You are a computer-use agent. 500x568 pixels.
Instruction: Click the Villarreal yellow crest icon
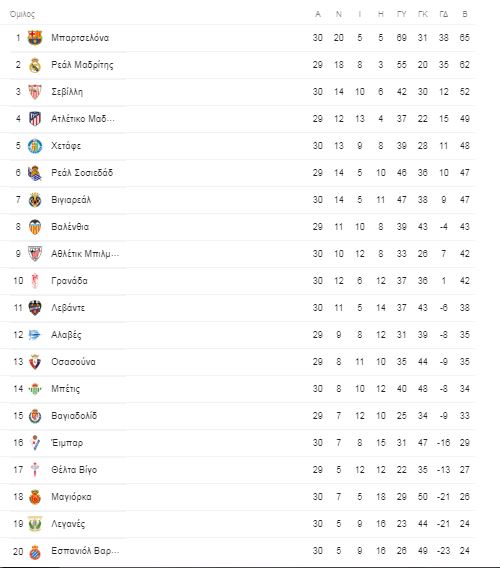(35, 200)
